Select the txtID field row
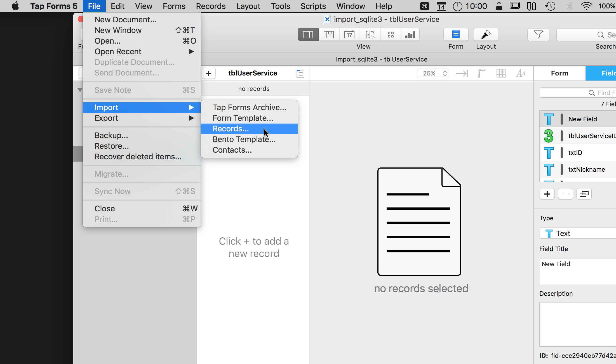Viewport: 616px width, 364px height. click(x=578, y=153)
